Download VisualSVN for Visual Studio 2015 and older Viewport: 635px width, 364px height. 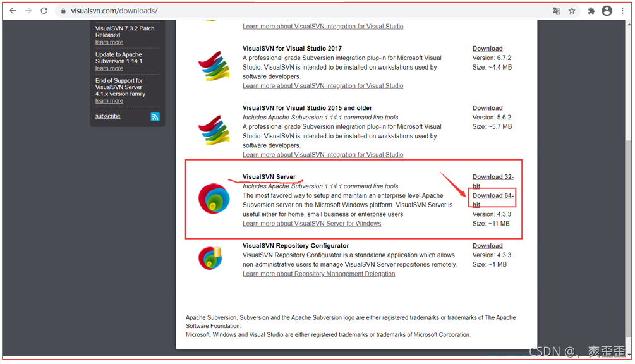[487, 107]
